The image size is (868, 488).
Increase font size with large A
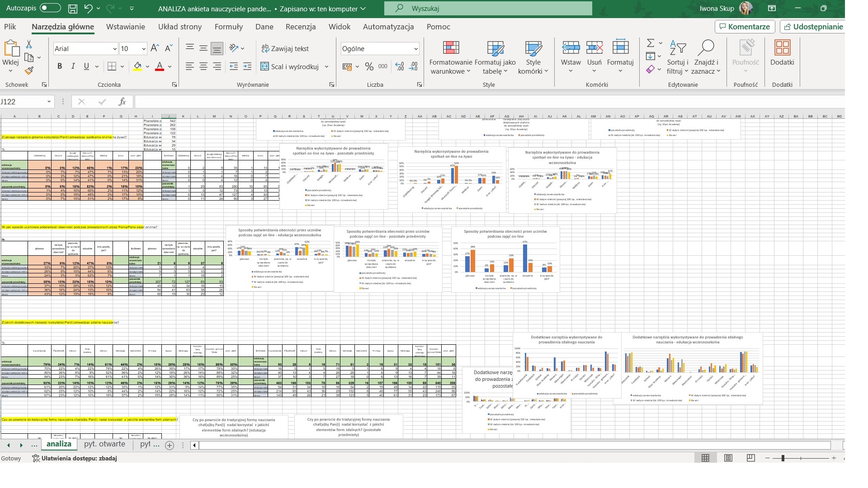pos(155,48)
